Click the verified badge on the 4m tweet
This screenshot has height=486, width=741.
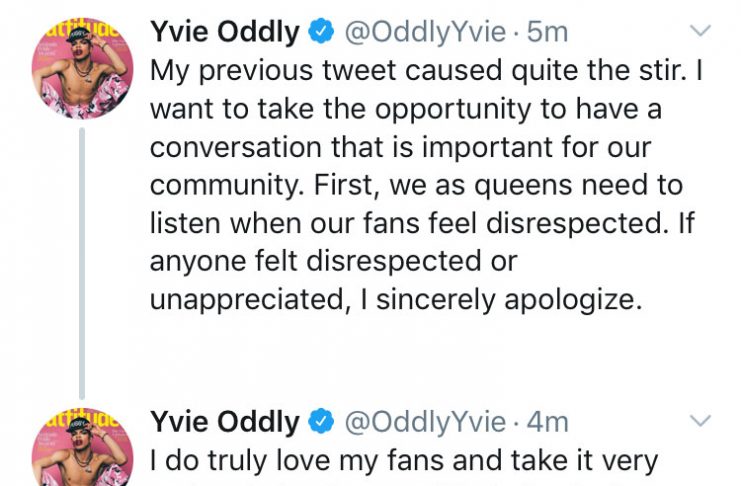(321, 422)
